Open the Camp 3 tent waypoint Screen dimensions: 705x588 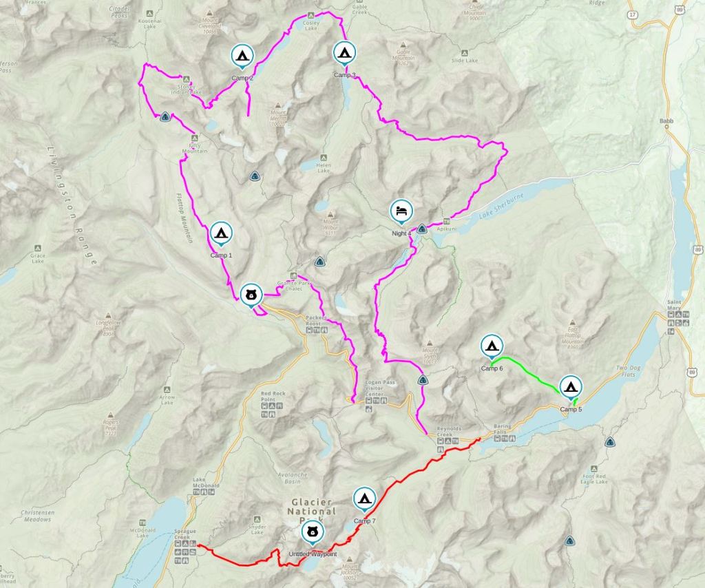coord(345,54)
